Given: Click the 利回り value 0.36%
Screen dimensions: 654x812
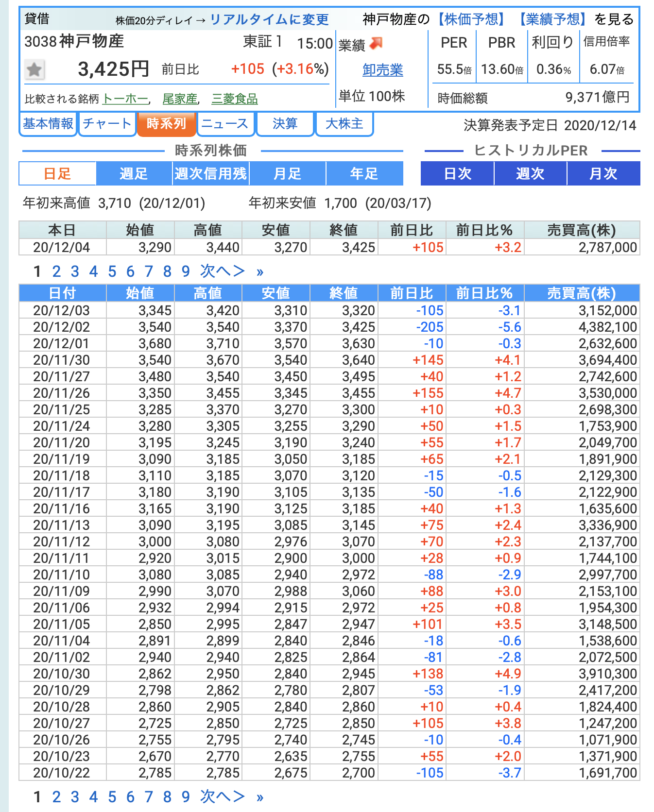Looking at the screenshot, I should 553,69.
